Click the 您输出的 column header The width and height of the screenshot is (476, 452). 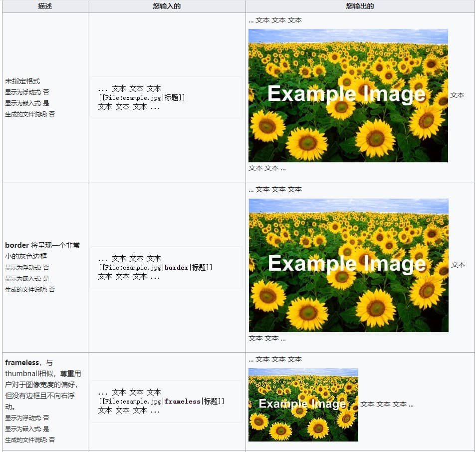click(x=360, y=6)
